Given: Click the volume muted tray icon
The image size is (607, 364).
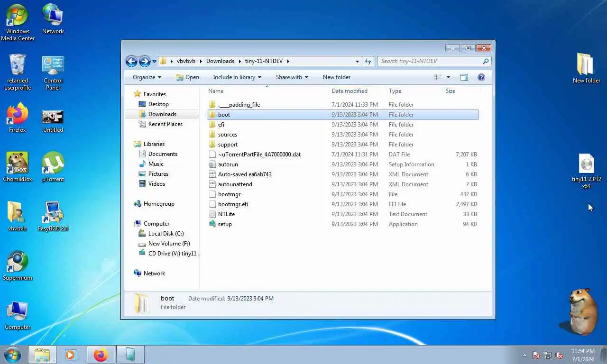Looking at the screenshot, I should click(559, 355).
